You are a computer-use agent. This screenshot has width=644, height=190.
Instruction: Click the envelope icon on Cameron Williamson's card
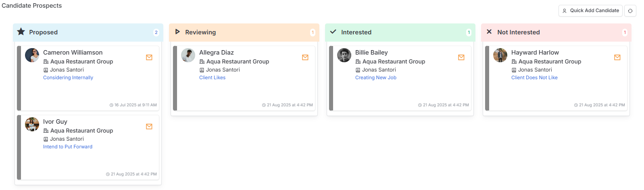[149, 57]
